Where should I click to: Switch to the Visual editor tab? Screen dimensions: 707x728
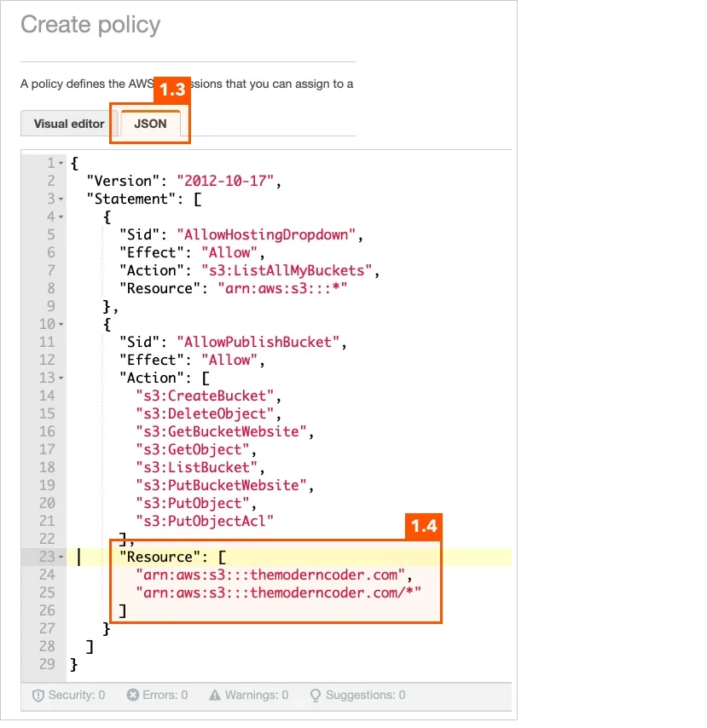pyautogui.click(x=69, y=124)
